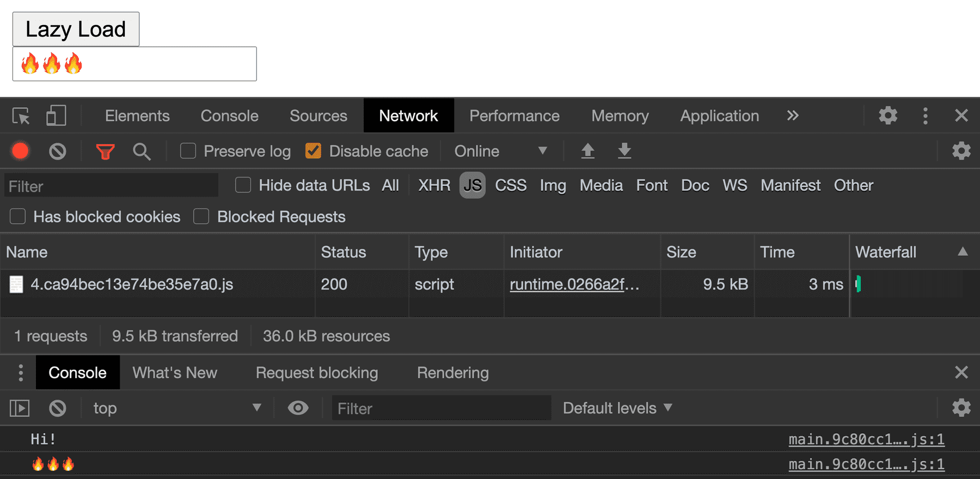Screen dimensions: 980x479
Task: Filter requests by Media
Action: [x=601, y=186]
